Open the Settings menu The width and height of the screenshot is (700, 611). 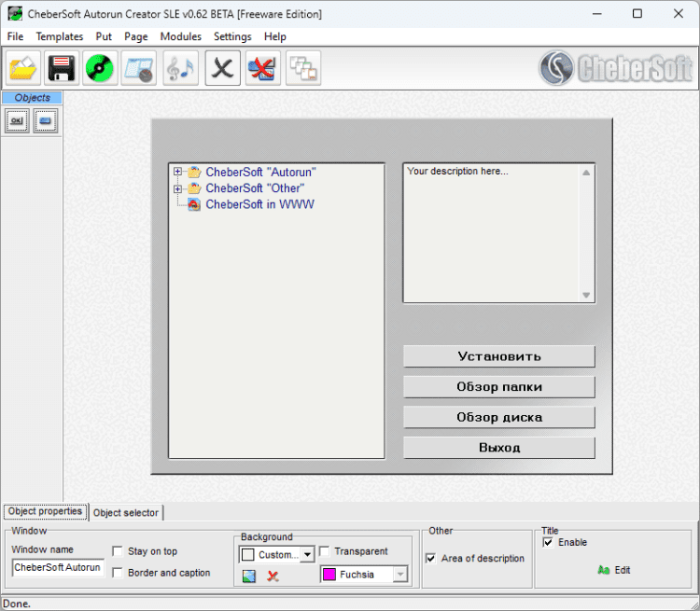click(232, 36)
